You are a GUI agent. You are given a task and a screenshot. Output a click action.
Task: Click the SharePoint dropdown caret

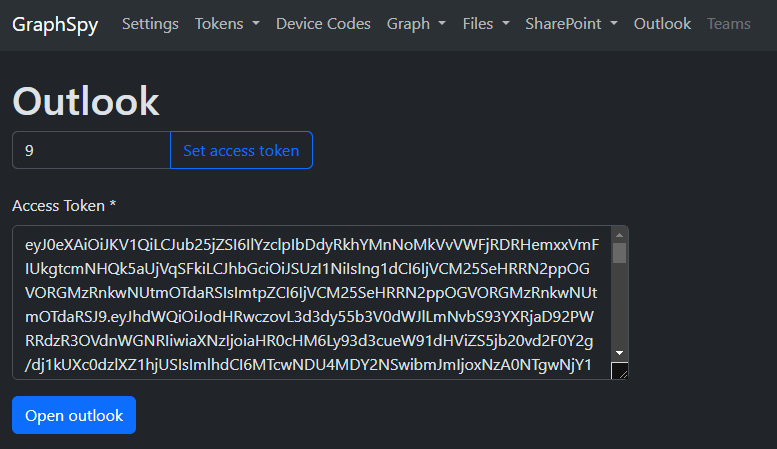pyautogui.click(x=614, y=23)
